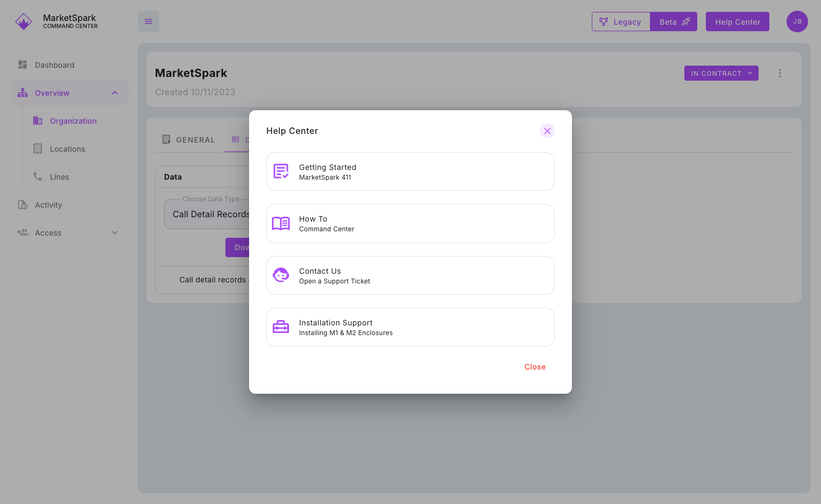
Task: Select the How To open book icon
Action: [x=281, y=223]
